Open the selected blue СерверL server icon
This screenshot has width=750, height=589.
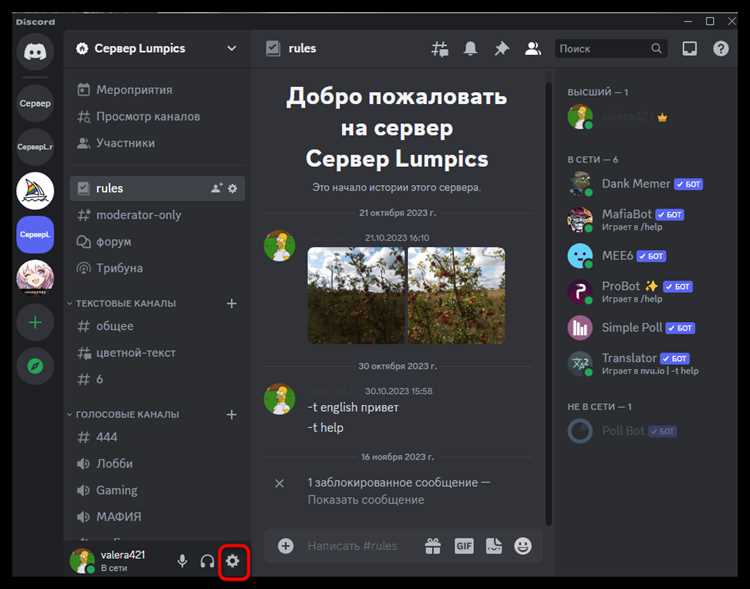tap(35, 234)
